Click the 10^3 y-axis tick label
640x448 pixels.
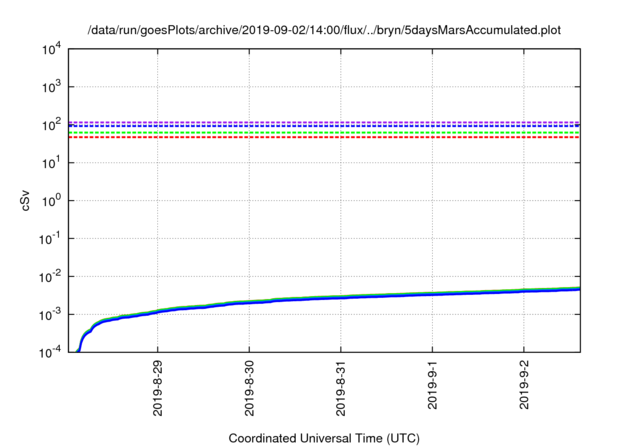tap(51, 87)
